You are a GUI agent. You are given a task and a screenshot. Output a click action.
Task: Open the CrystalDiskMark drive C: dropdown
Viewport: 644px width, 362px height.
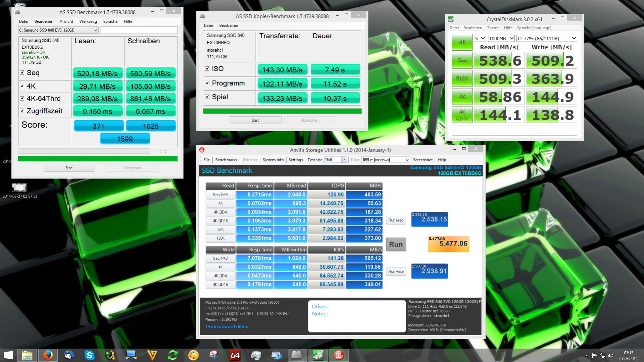(x=547, y=39)
